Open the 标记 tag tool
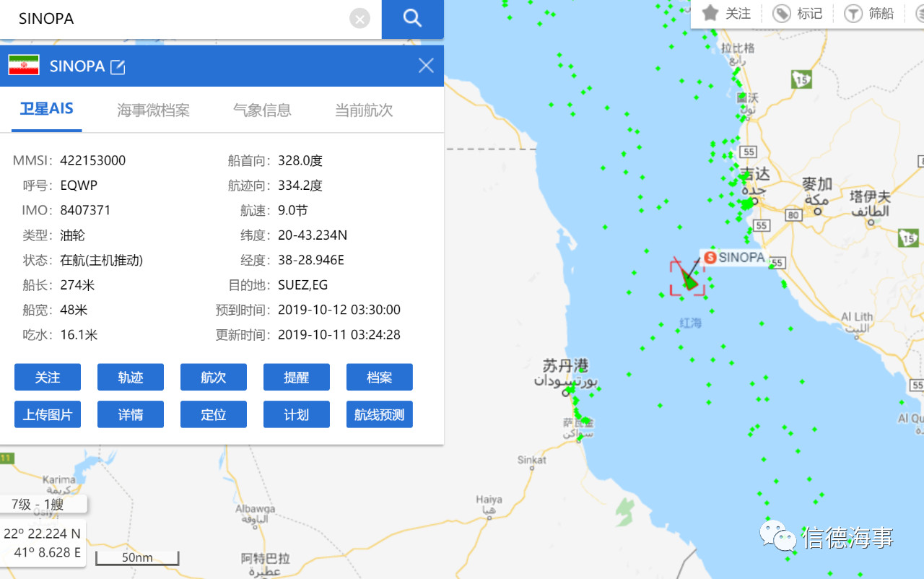924x579 pixels. click(x=798, y=13)
